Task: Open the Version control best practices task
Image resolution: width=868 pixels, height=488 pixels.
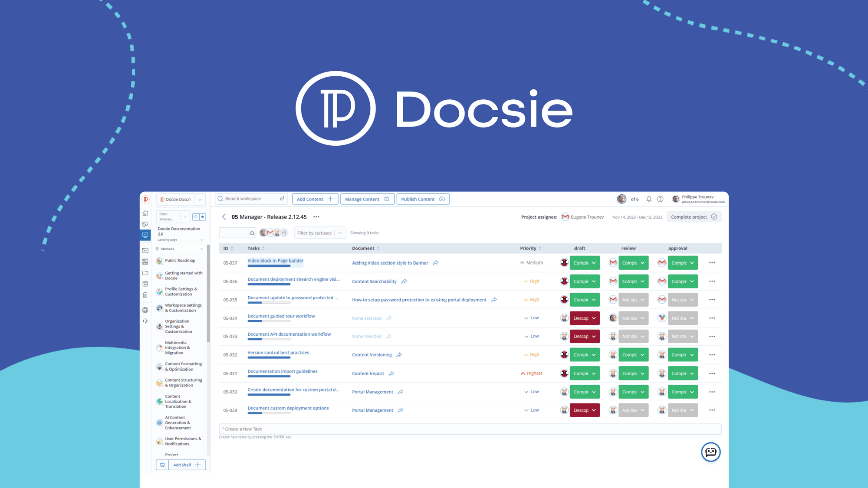Action: click(x=278, y=353)
